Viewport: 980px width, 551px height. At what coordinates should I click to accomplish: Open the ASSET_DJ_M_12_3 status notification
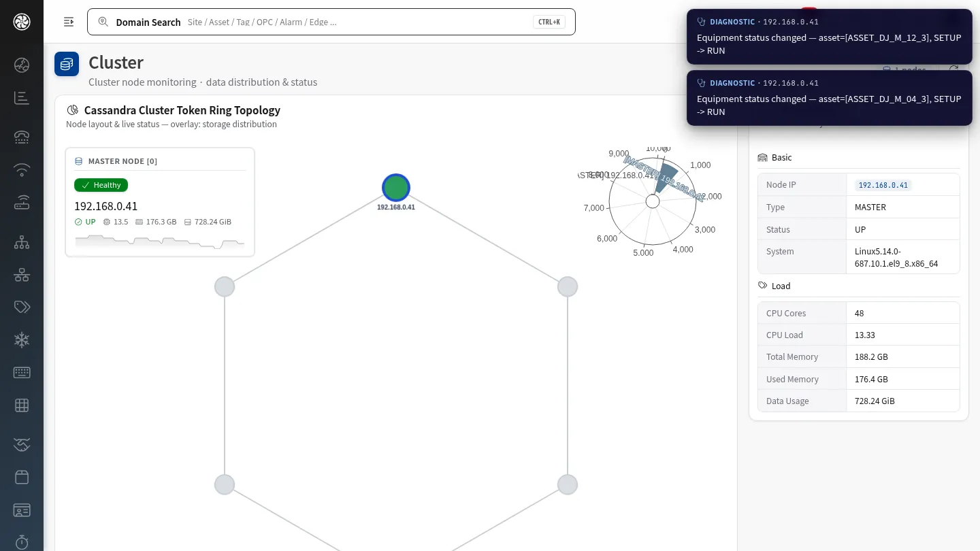[830, 37]
